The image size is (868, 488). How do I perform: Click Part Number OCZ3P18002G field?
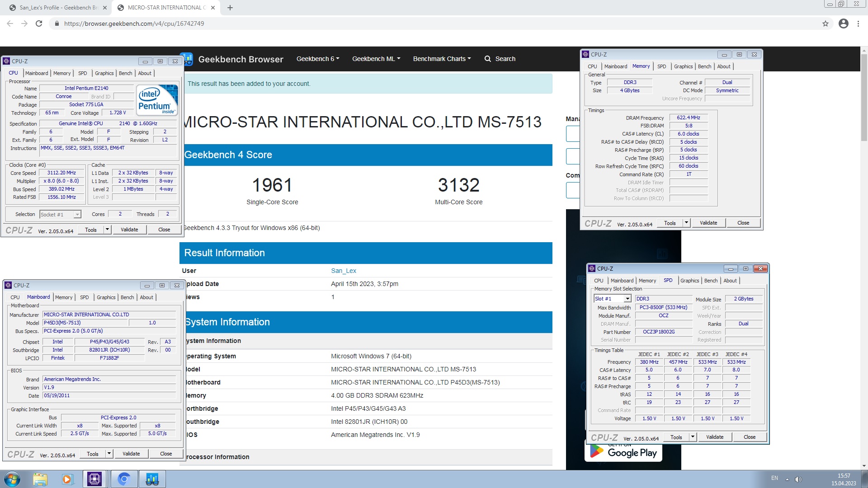coord(664,332)
